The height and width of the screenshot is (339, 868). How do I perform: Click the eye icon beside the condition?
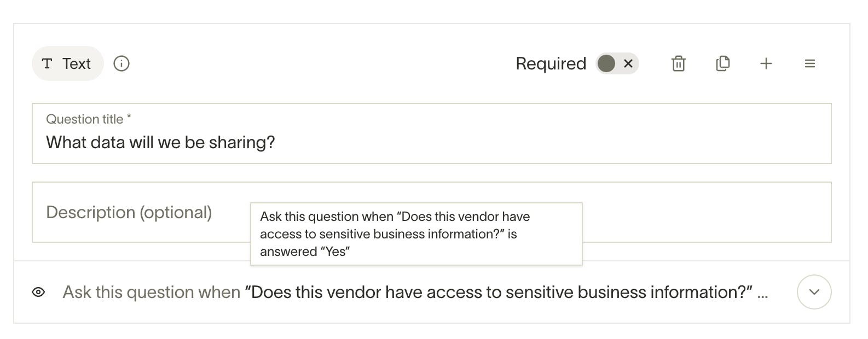pos(38,292)
